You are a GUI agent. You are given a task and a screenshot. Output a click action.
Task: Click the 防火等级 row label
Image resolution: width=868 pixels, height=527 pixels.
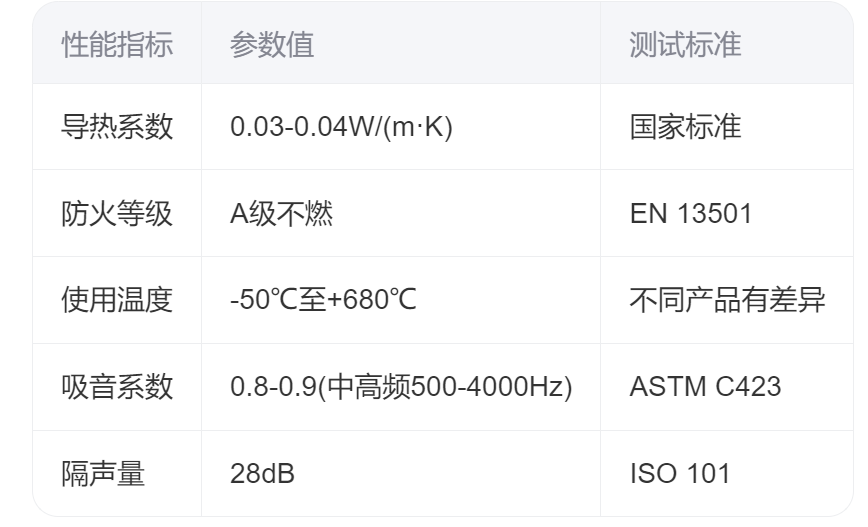[x=117, y=215]
